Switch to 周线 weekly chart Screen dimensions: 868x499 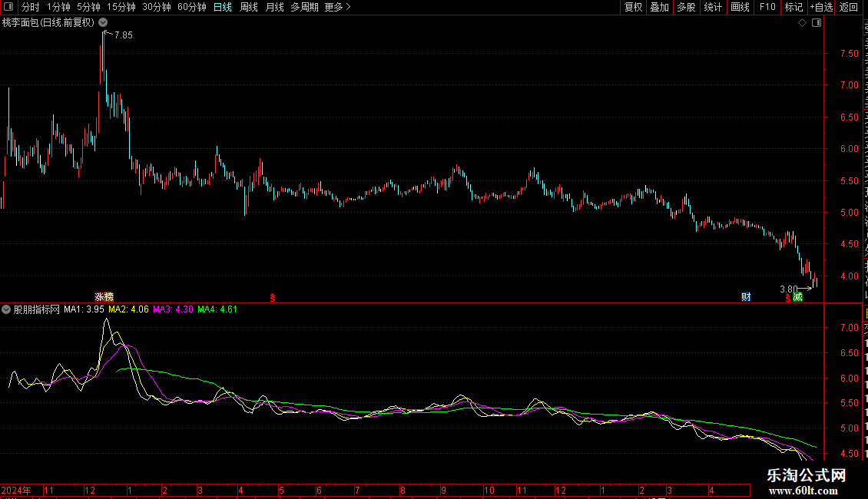pos(249,7)
